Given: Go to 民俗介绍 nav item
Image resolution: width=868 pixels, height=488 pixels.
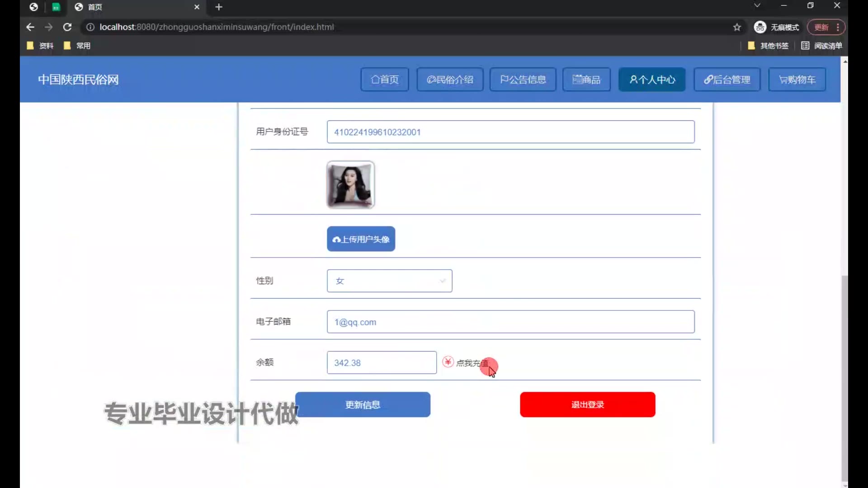Looking at the screenshot, I should (450, 80).
